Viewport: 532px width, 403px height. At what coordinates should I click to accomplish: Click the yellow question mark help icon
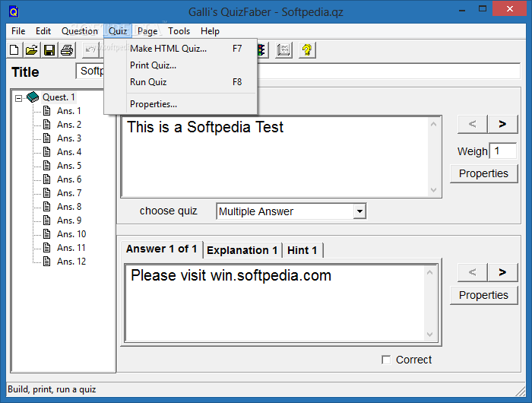point(307,50)
